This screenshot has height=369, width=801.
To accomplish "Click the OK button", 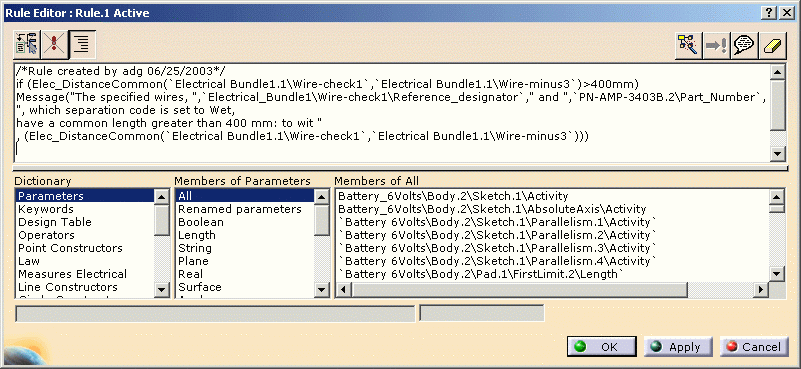I will tap(602, 347).
